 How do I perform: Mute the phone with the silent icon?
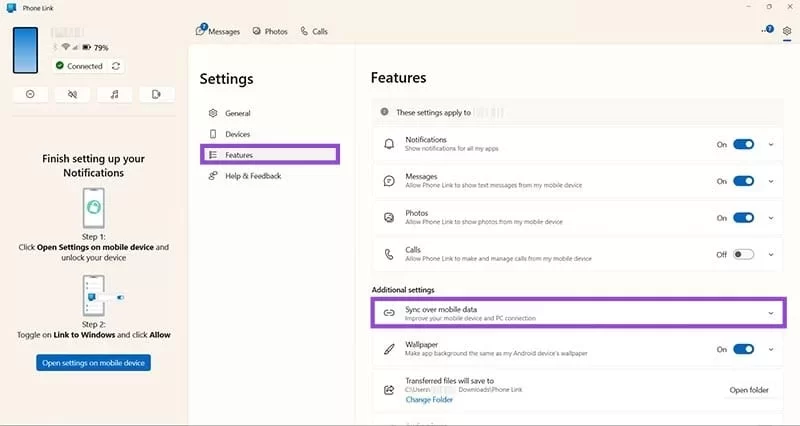click(72, 94)
